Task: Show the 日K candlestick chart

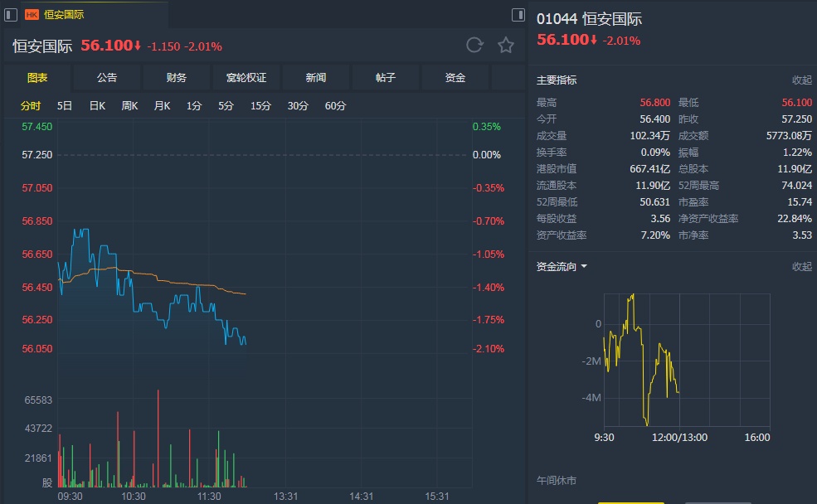Action: [x=97, y=106]
